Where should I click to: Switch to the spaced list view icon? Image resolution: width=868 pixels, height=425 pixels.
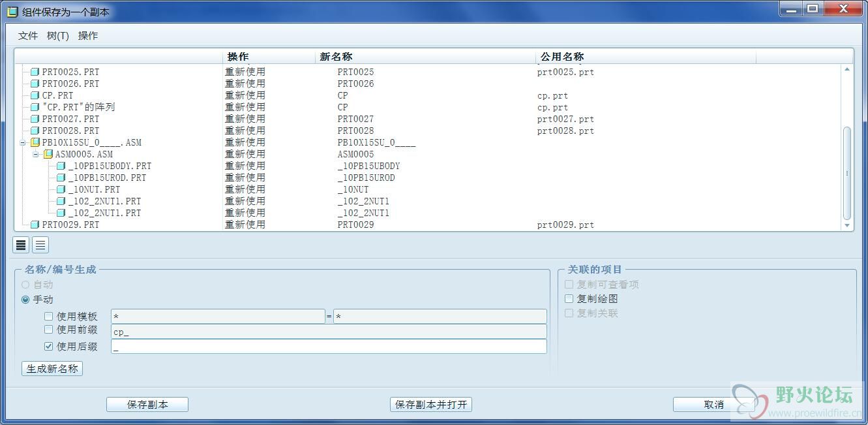point(40,245)
